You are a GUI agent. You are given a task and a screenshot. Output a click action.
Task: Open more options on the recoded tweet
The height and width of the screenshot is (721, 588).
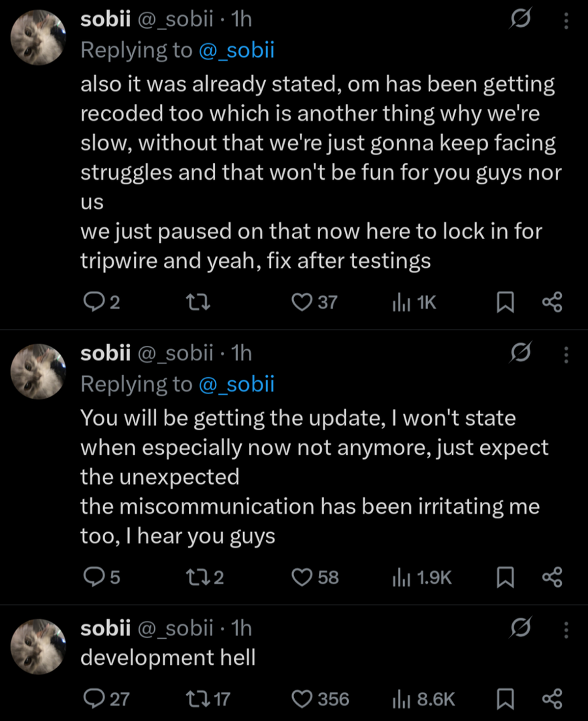pos(566,22)
